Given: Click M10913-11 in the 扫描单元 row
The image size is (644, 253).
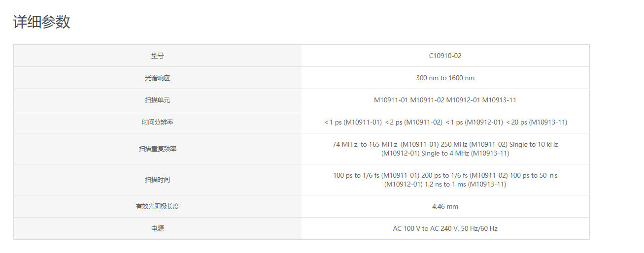Looking at the screenshot, I should pos(499,100).
